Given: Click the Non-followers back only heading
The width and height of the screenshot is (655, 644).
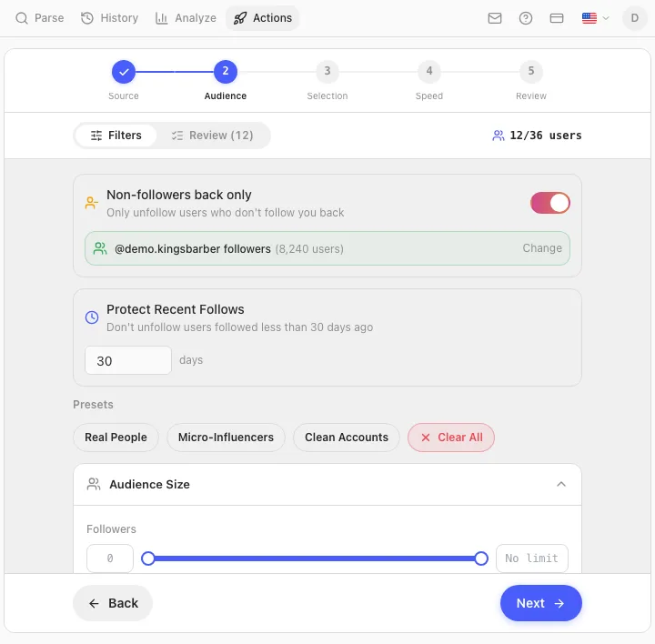Looking at the screenshot, I should (x=179, y=195).
